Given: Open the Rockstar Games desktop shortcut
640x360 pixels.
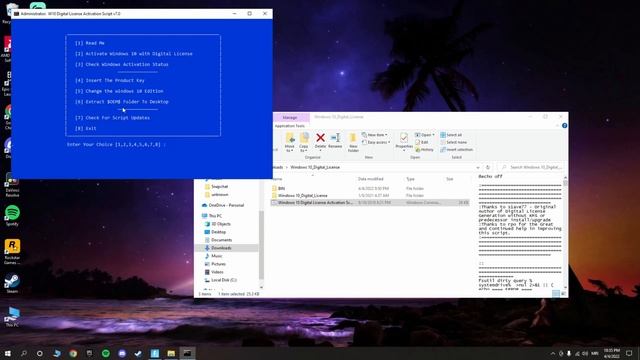Looking at the screenshot, I should click(x=12, y=252).
